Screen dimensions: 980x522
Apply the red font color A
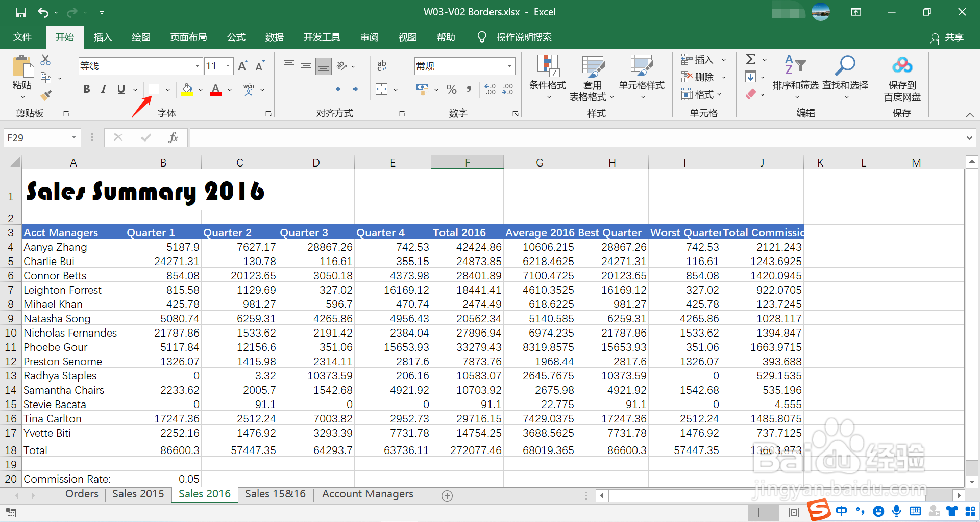click(x=216, y=89)
